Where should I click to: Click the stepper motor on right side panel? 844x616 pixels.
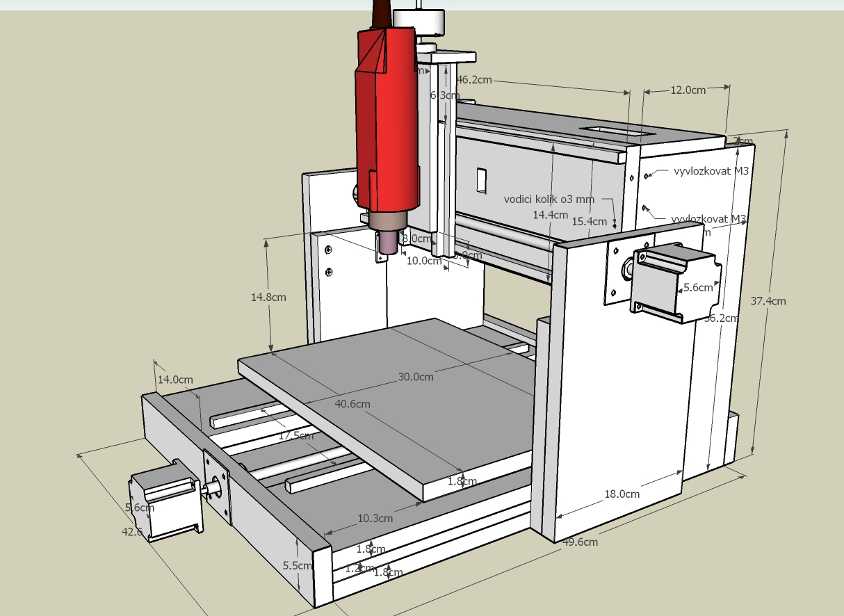point(673,281)
